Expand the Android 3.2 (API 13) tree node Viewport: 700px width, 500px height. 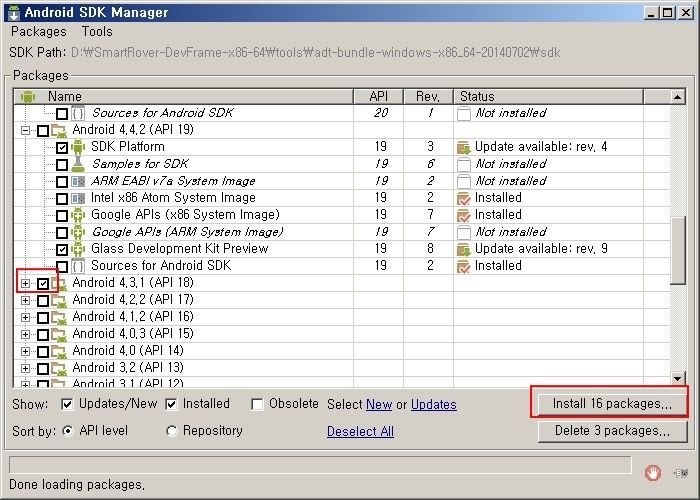pyautogui.click(x=25, y=368)
